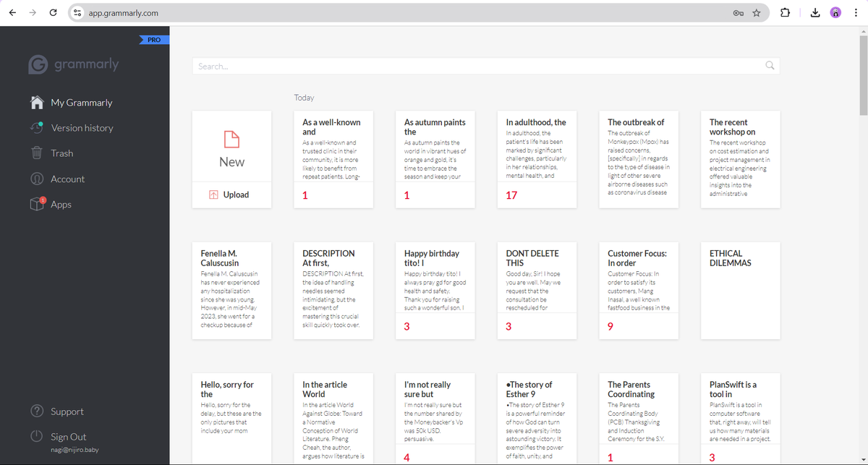Click the password key icon in address bar

point(737,12)
